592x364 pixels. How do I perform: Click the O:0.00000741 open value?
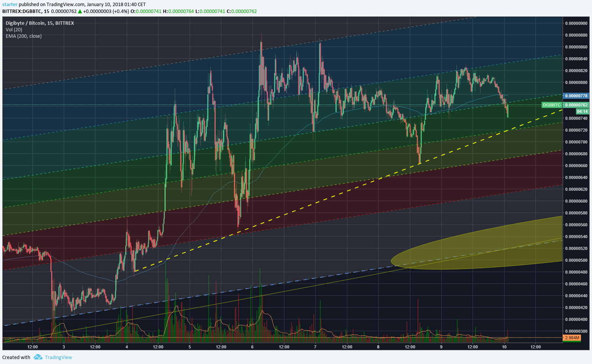(x=146, y=11)
